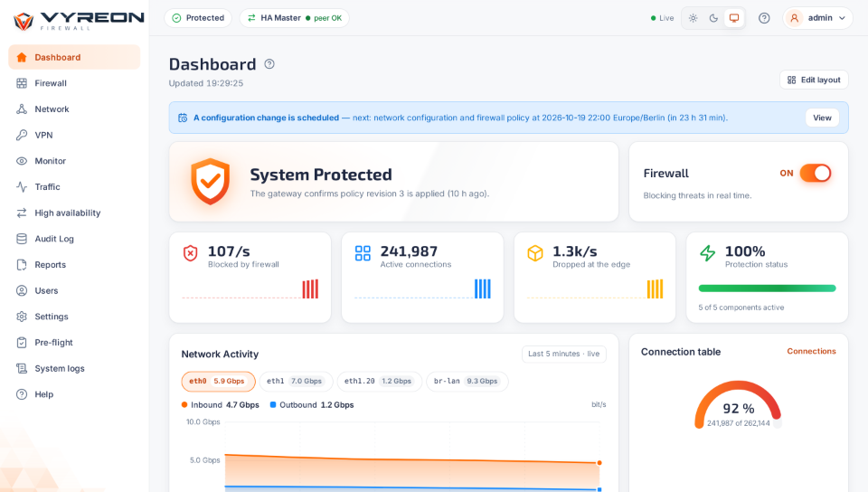The height and width of the screenshot is (492, 868).
Task: Open the Last 5 minutes live range selector
Action: 564,355
